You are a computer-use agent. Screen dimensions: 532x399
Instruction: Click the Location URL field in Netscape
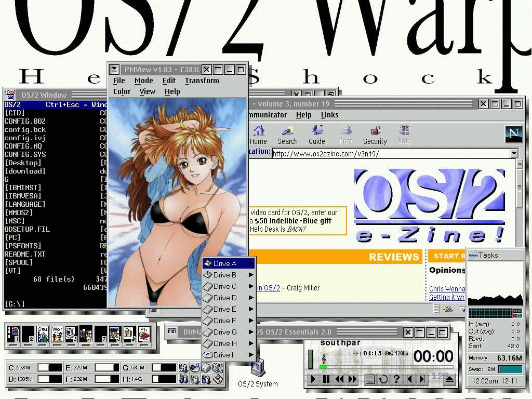(x=391, y=154)
